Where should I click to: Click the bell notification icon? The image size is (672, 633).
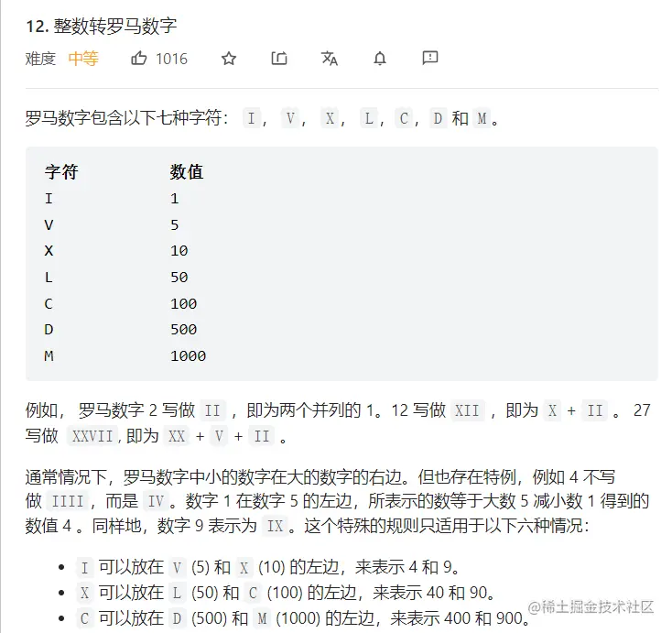click(380, 59)
